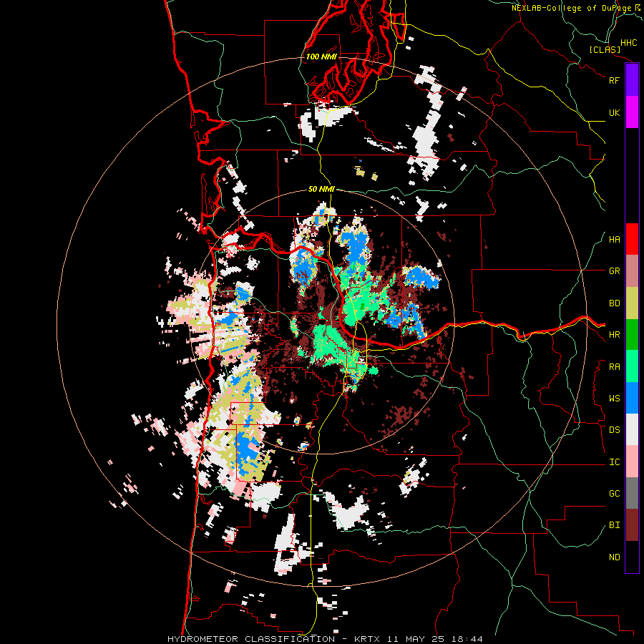Click the BD legend label

(614, 303)
